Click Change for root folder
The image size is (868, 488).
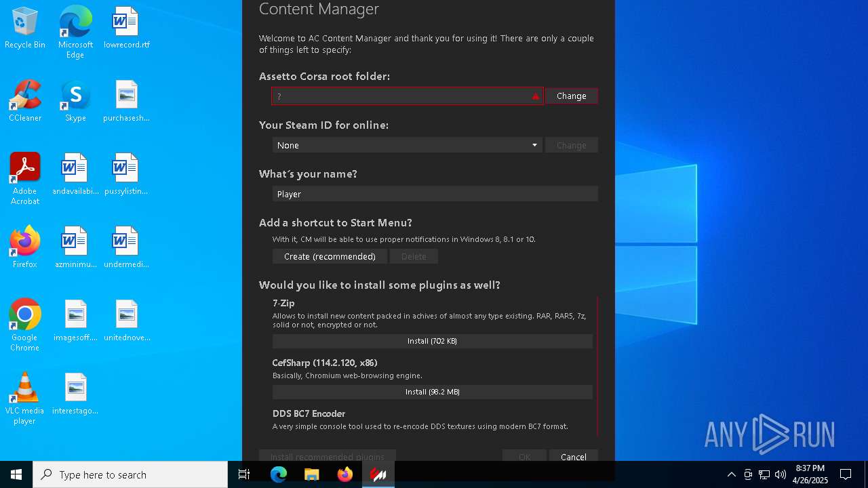pos(572,96)
